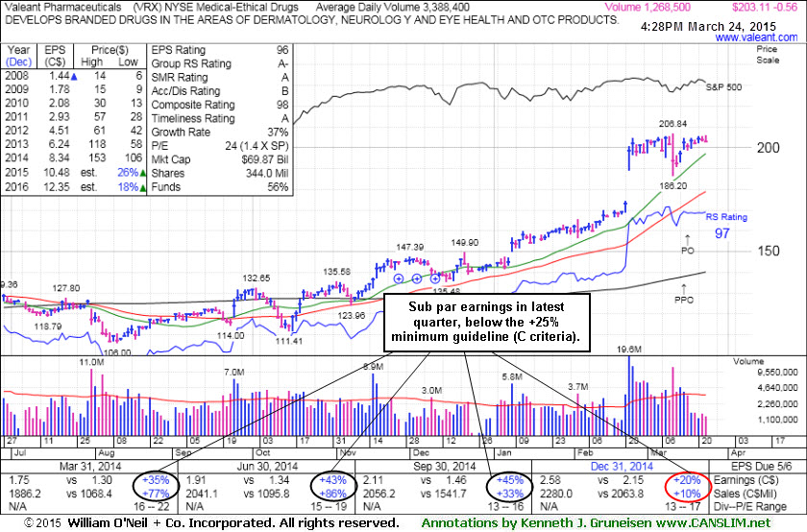Select the 118.79 low price label
The image size is (807, 532).
click(x=47, y=326)
